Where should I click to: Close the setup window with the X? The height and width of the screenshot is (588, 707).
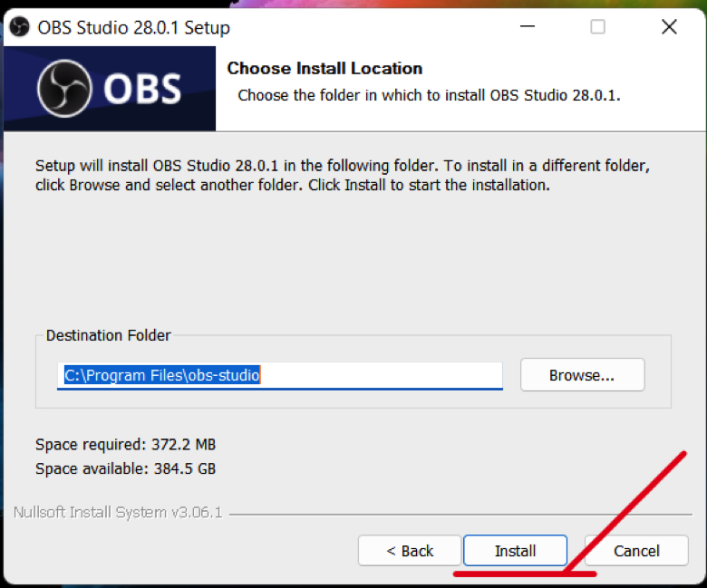tap(669, 26)
